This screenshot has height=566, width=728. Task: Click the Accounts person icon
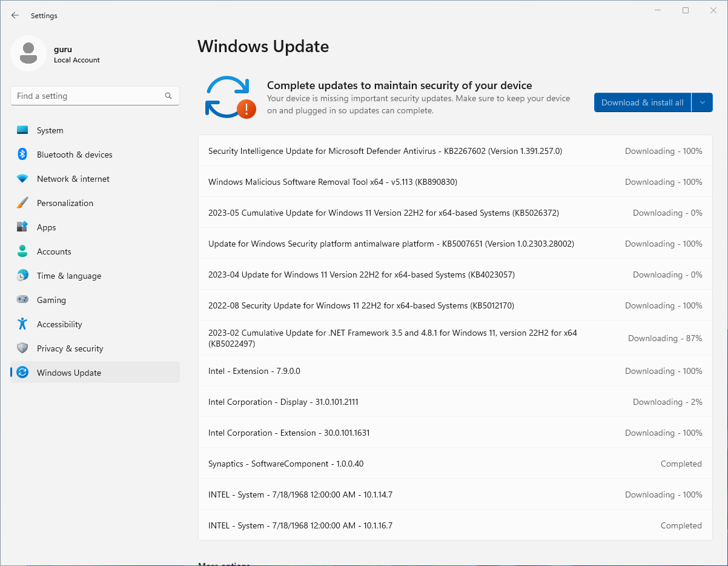click(22, 251)
